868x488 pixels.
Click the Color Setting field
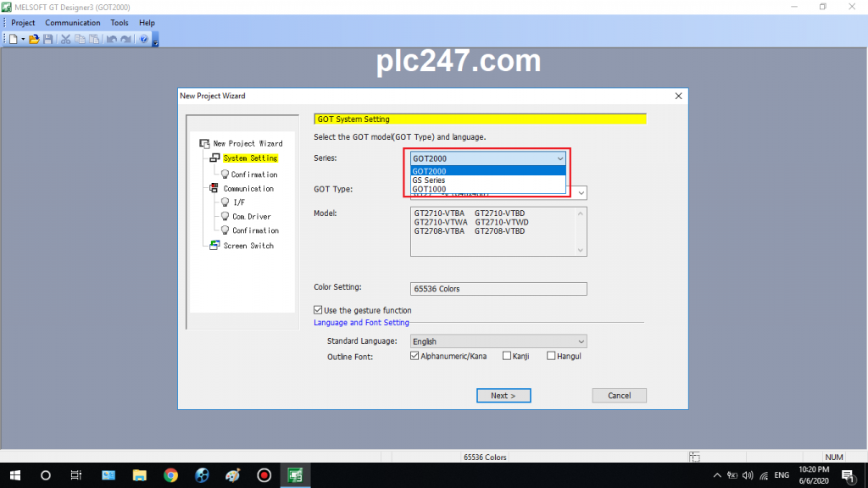click(498, 289)
